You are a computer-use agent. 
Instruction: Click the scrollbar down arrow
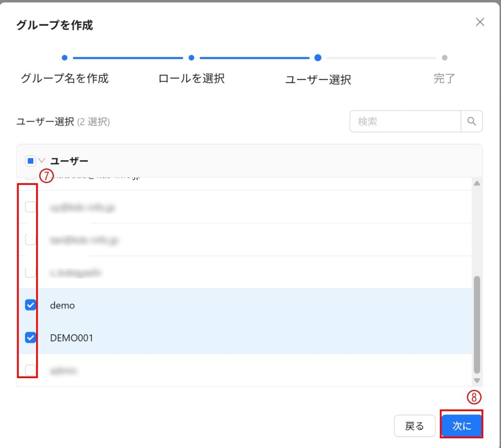(x=477, y=380)
